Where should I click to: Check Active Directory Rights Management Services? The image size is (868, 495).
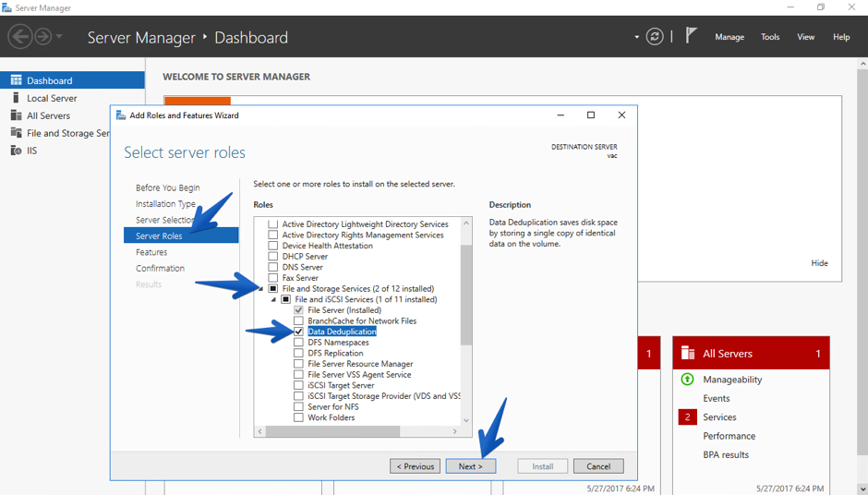coord(273,235)
